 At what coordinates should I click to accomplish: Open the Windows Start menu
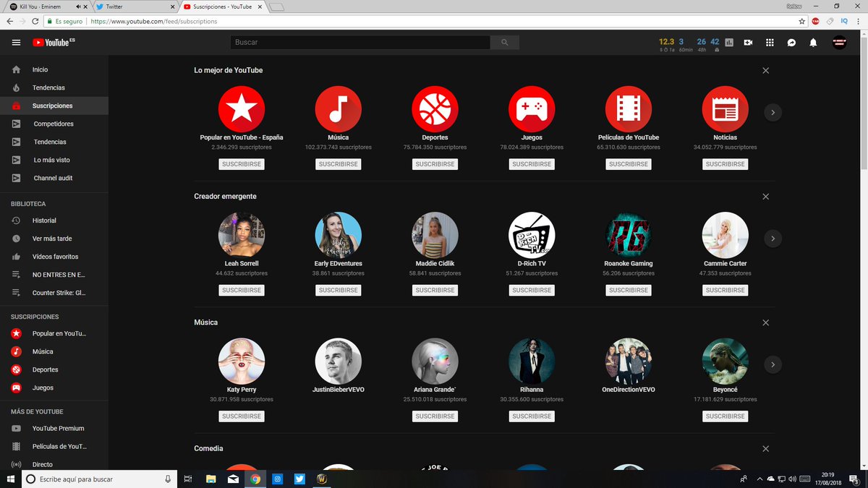point(10,479)
